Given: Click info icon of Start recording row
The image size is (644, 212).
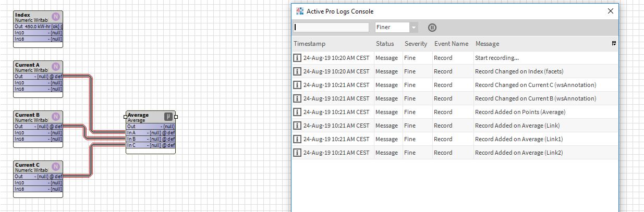Looking at the screenshot, I should (297, 58).
